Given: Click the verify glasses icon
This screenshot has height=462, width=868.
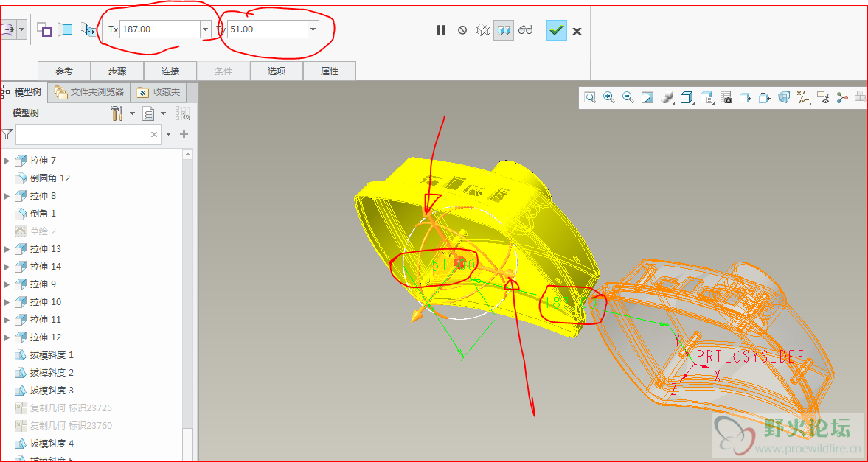Looking at the screenshot, I should coord(525,30).
